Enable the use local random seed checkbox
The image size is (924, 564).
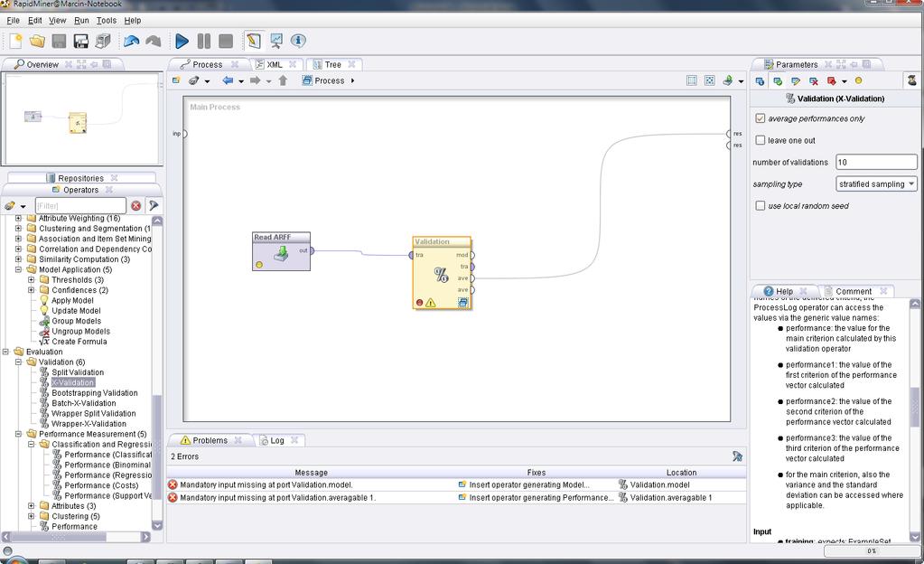coord(761,206)
